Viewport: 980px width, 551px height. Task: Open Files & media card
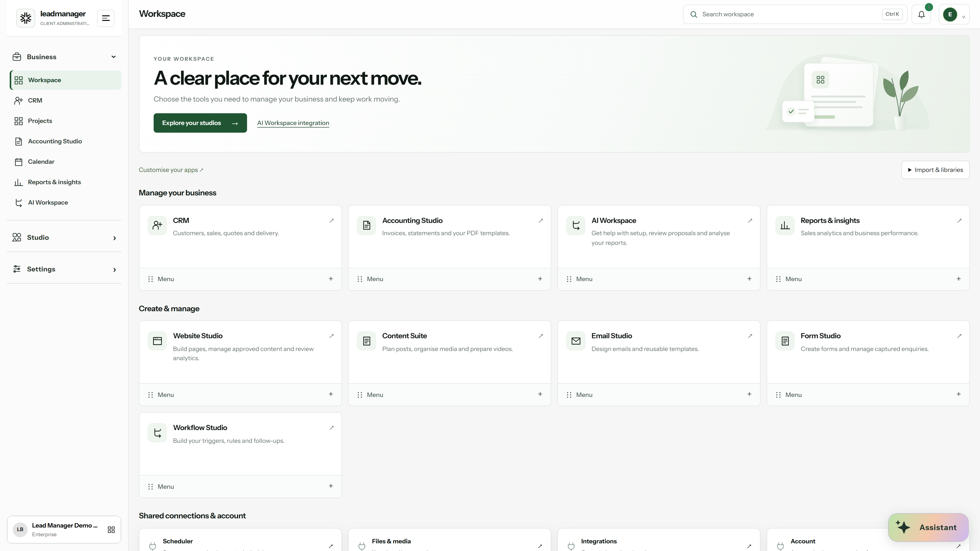click(x=449, y=540)
